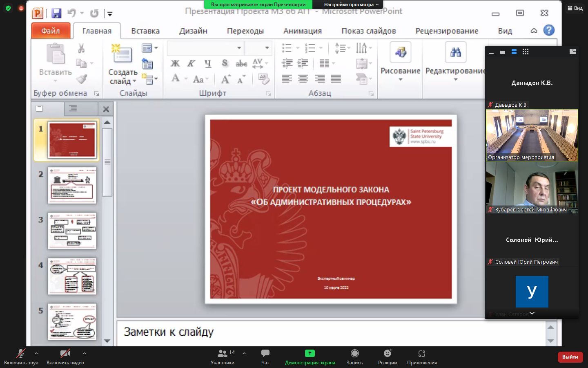The width and height of the screenshot is (588, 368).
Task: Click the Bold (Ж) formatting icon
Action: coord(175,63)
